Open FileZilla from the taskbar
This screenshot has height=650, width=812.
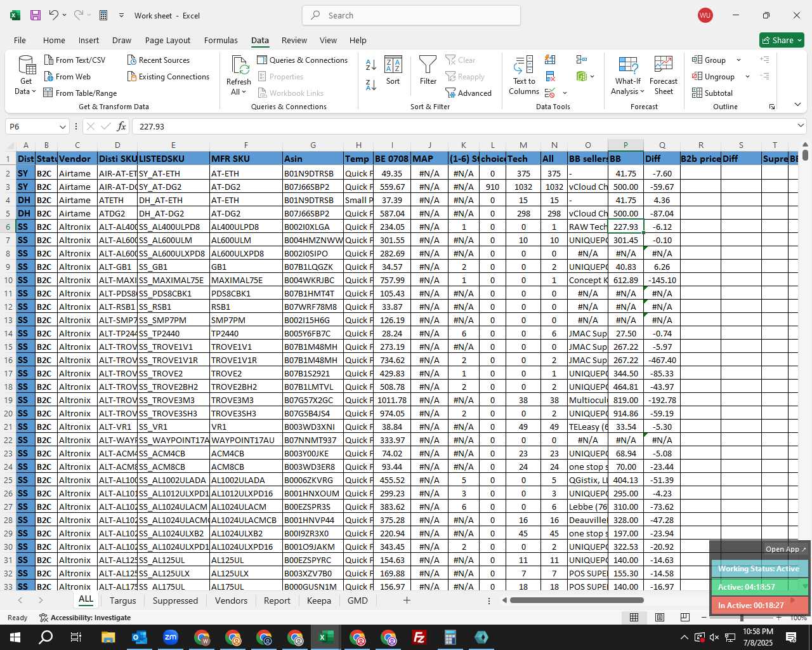point(419,637)
